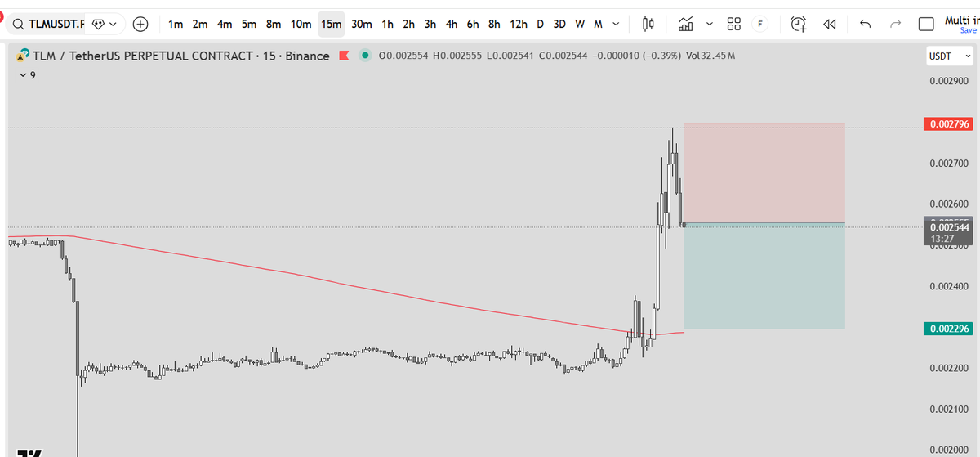This screenshot has height=457, width=980.
Task: Expand the timeframe list chevron after M
Action: [x=616, y=25]
